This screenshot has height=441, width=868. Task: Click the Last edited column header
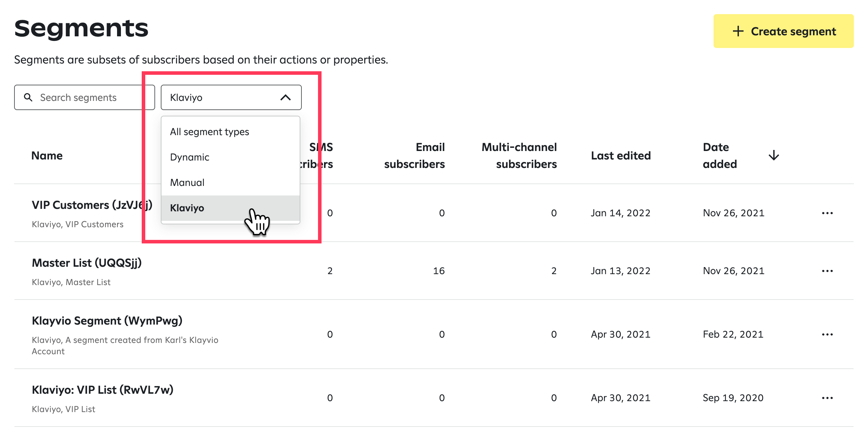pyautogui.click(x=621, y=156)
